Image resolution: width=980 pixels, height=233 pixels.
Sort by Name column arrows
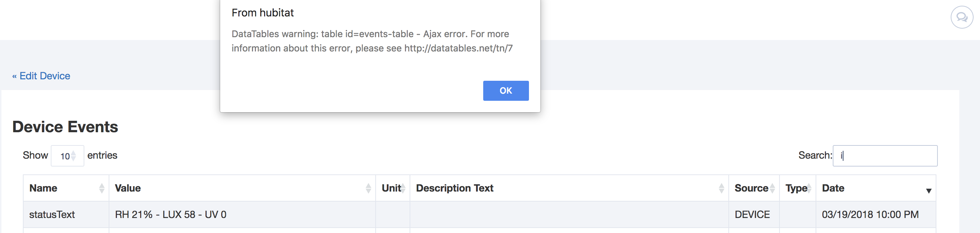(x=102, y=188)
